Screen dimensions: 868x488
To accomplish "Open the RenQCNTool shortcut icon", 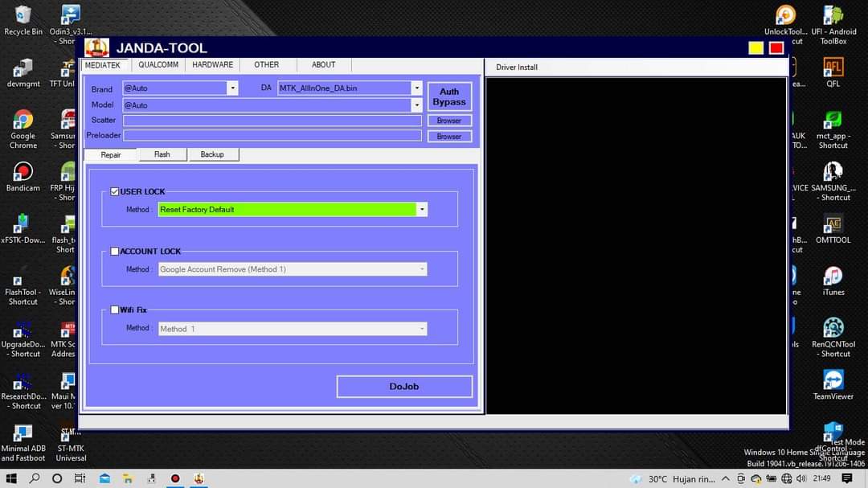I will (833, 338).
